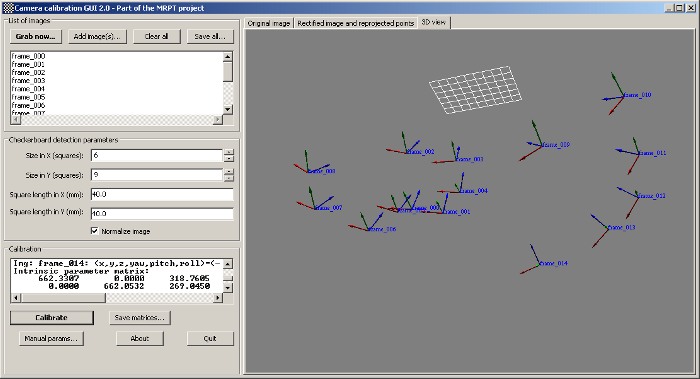Image resolution: width=700 pixels, height=379 pixels.
Task: Focus the Square length in Y (mm) field
Action: (162, 213)
